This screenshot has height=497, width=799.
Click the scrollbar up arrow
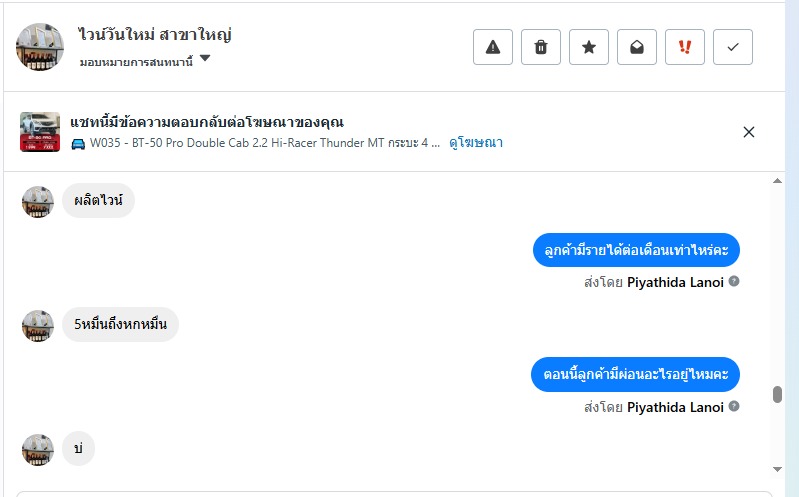[778, 181]
